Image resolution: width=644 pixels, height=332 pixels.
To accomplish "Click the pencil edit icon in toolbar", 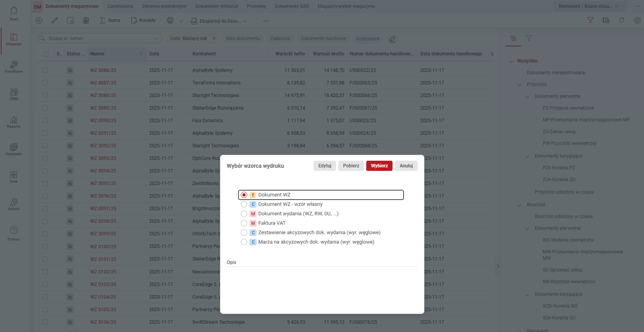I will click(x=55, y=20).
